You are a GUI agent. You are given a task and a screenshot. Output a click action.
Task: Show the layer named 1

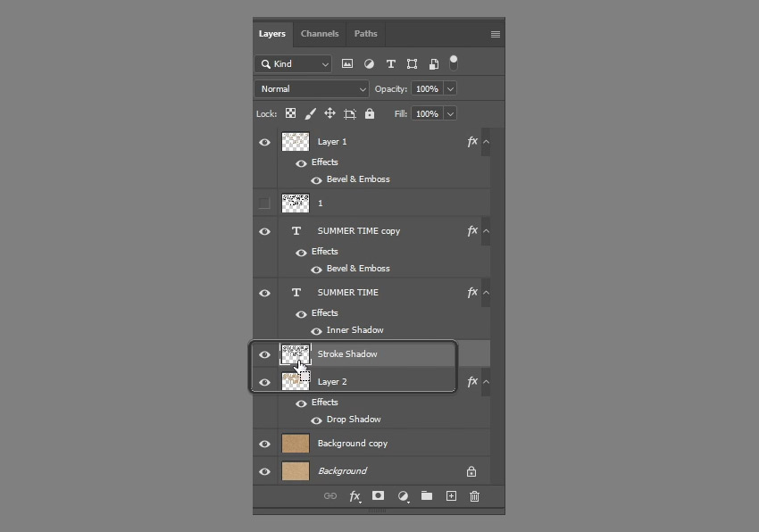click(x=264, y=203)
